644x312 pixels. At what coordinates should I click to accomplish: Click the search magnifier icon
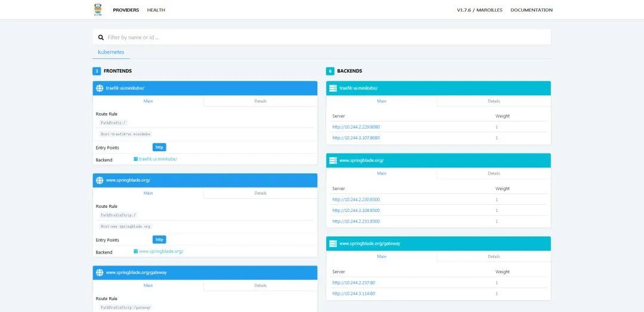tap(101, 38)
